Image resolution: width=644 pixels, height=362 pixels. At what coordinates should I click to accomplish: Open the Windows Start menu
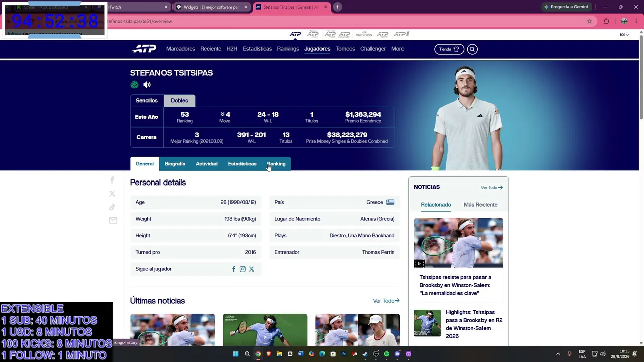235,354
